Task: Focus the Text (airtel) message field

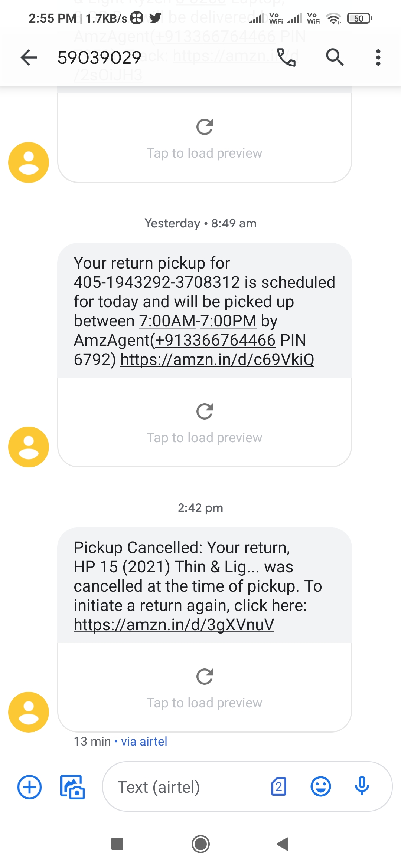Action: point(186,787)
